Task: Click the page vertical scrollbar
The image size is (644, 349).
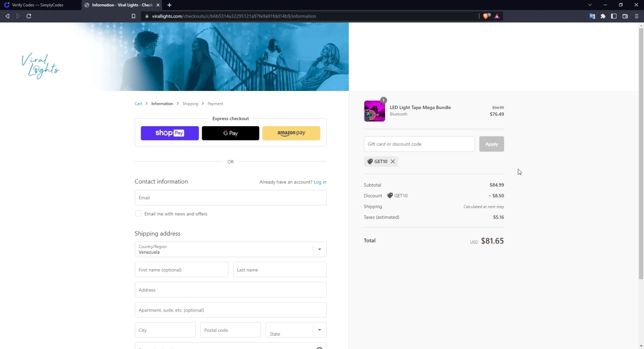Action: (641, 154)
